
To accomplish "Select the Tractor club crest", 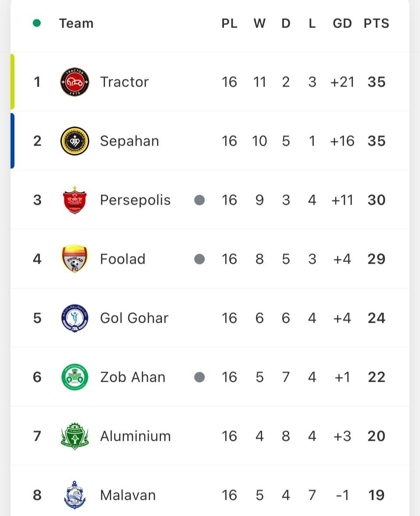I will coord(74,82).
